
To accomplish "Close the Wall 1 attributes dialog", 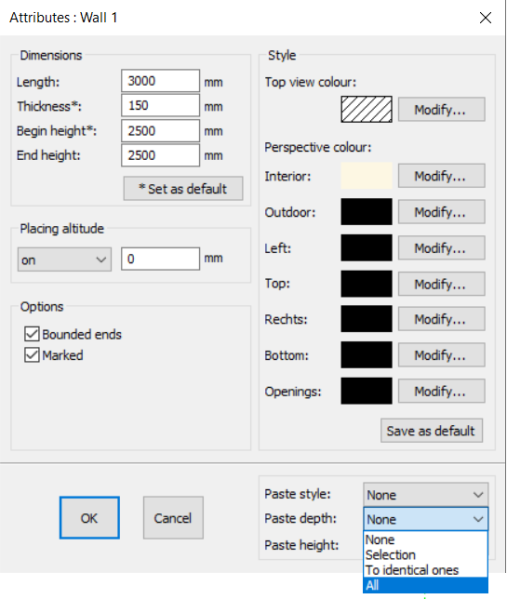I will (485, 18).
